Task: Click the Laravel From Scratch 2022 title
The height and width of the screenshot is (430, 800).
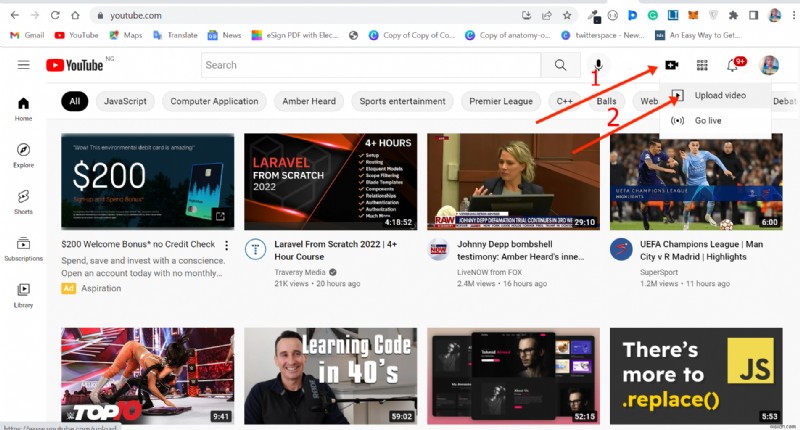Action: pyautogui.click(x=336, y=250)
